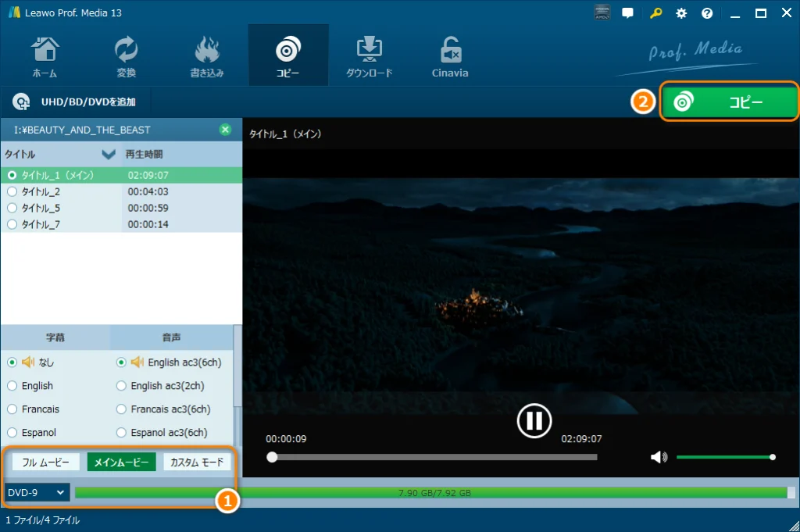Choose English subtitle radio option

(x=12, y=386)
